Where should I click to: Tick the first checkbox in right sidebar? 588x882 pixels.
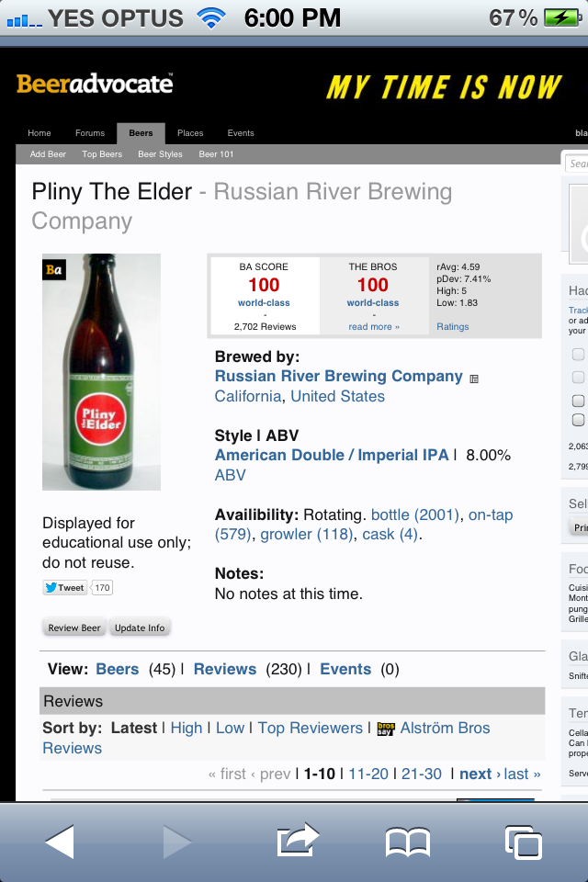(579, 355)
